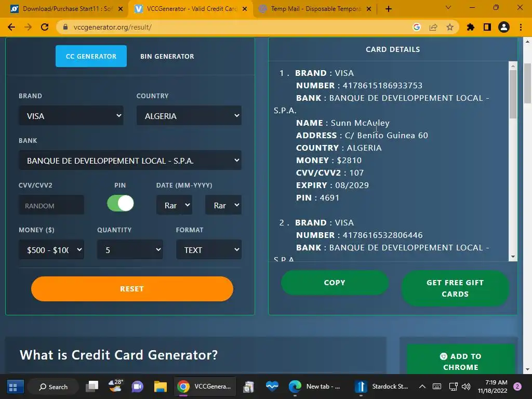Open the QUANTITY dropdown showing 5
This screenshot has width=532, height=399.
[130, 250]
